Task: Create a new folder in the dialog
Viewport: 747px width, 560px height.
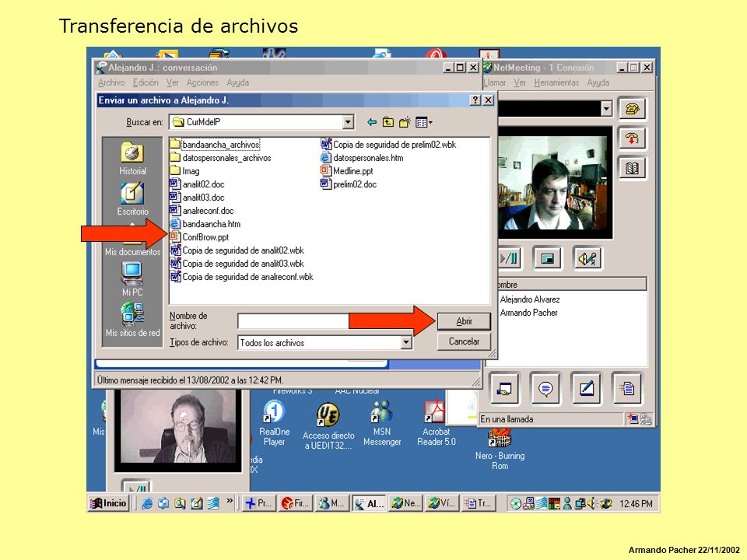Action: point(405,122)
